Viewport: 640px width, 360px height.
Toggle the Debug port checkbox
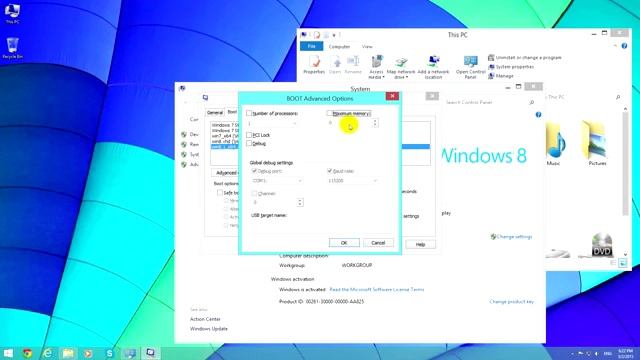pyautogui.click(x=254, y=171)
